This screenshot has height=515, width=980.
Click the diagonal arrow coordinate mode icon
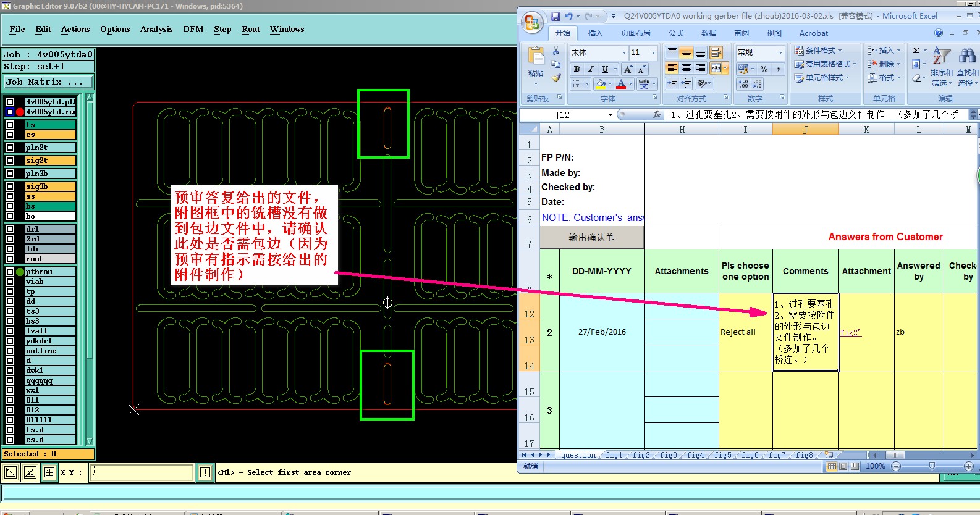pyautogui.click(x=11, y=473)
